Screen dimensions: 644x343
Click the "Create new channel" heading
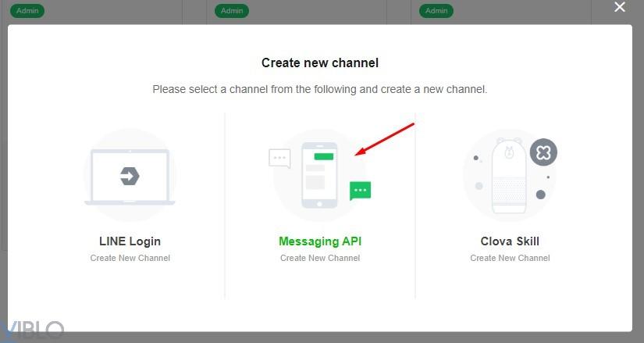tap(320, 63)
